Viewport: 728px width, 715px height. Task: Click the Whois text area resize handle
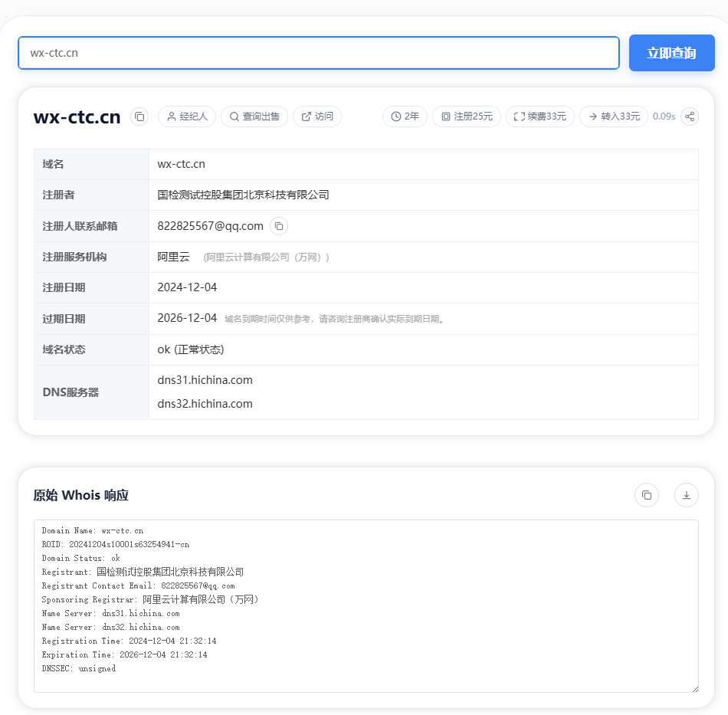694,688
